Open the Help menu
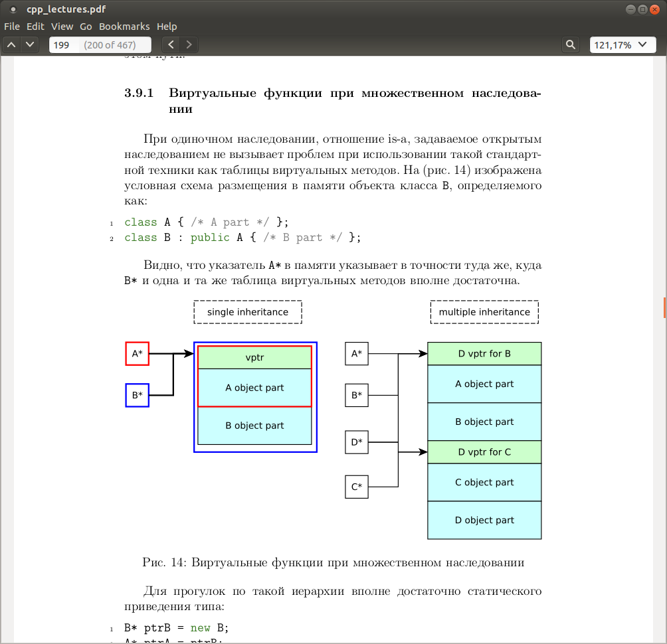Viewport: 667px width, 644px height. [167, 27]
